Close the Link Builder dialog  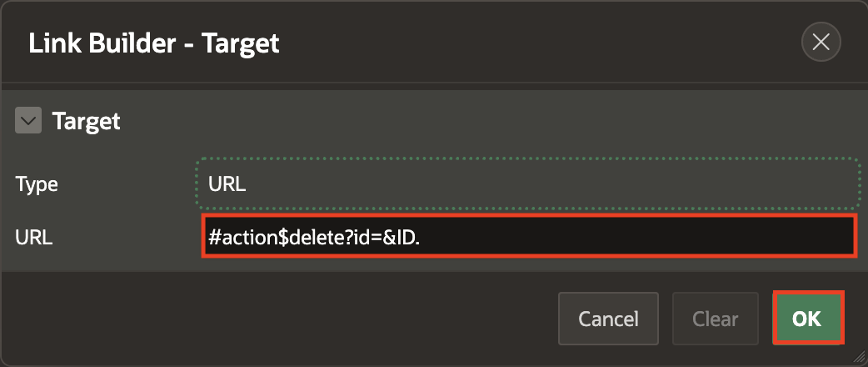pos(821,43)
